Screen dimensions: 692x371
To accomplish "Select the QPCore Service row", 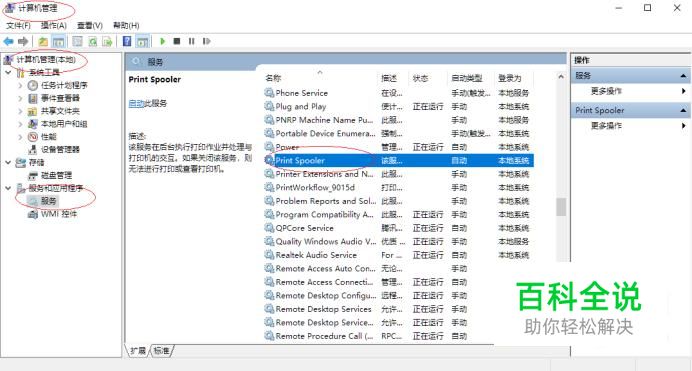I will pyautogui.click(x=399, y=228).
